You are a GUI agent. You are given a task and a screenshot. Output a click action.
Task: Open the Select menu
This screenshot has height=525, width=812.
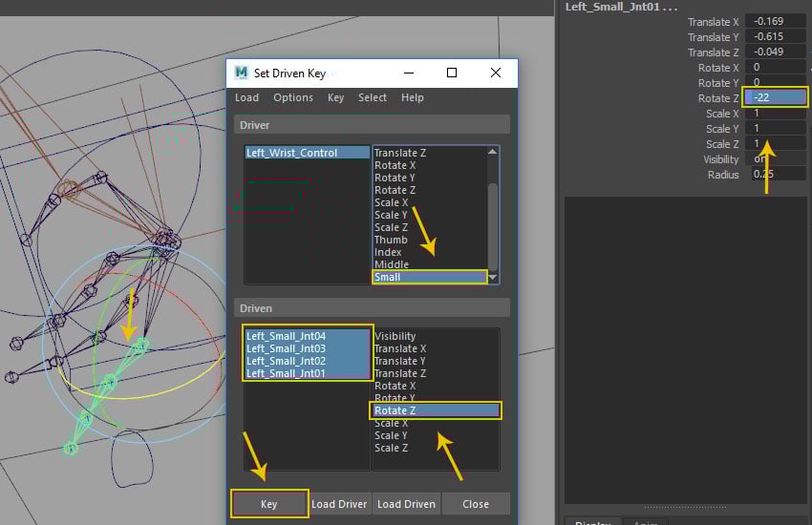point(373,97)
